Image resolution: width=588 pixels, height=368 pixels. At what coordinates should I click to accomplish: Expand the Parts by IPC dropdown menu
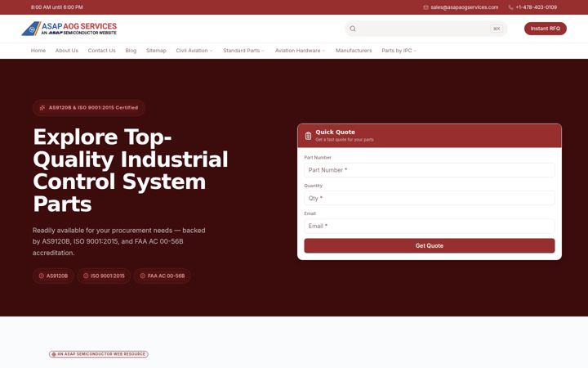399,51
